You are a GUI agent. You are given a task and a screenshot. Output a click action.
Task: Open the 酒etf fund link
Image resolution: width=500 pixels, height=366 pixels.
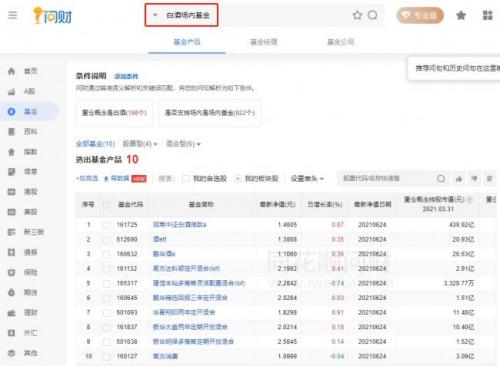coord(160,239)
